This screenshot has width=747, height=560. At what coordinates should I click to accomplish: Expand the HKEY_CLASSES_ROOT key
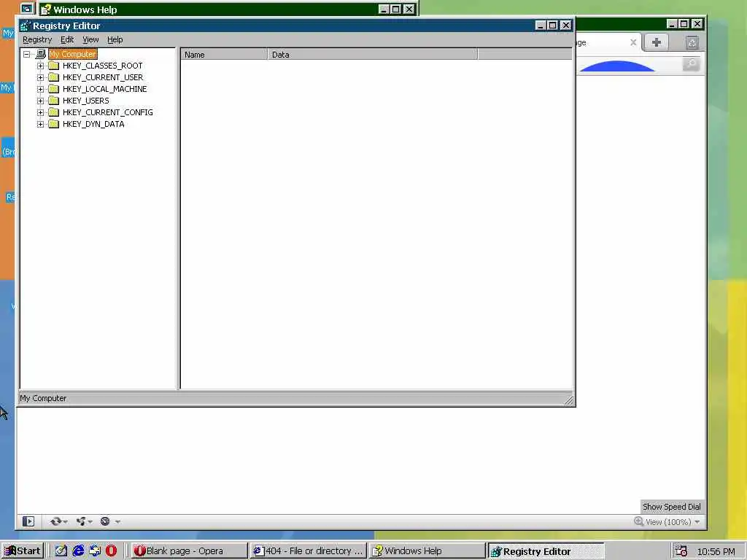(41, 66)
